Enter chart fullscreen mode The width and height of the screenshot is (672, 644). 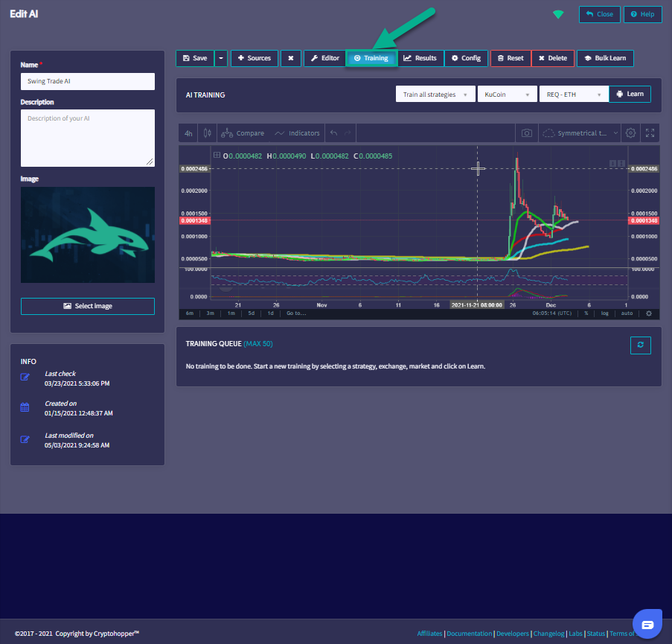650,133
